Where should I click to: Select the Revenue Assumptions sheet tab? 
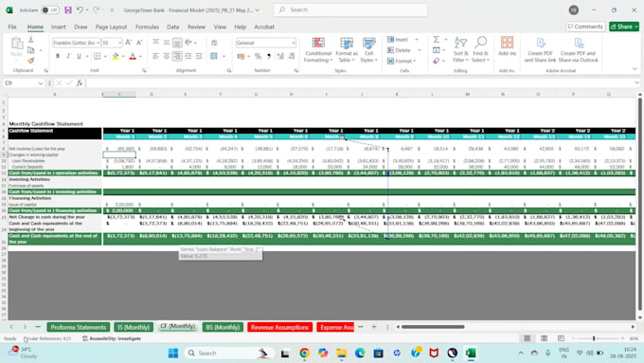click(279, 327)
